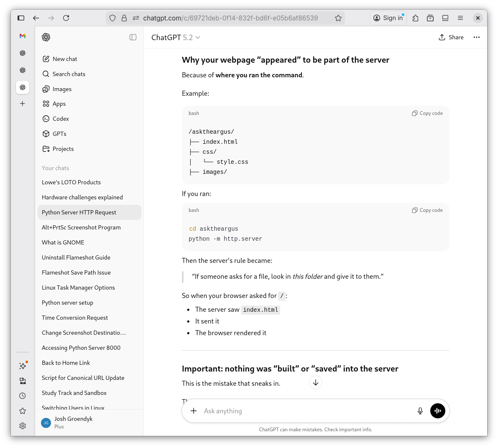Collapse the chat sidebar
This screenshot has height=448, width=498.
[x=133, y=37]
